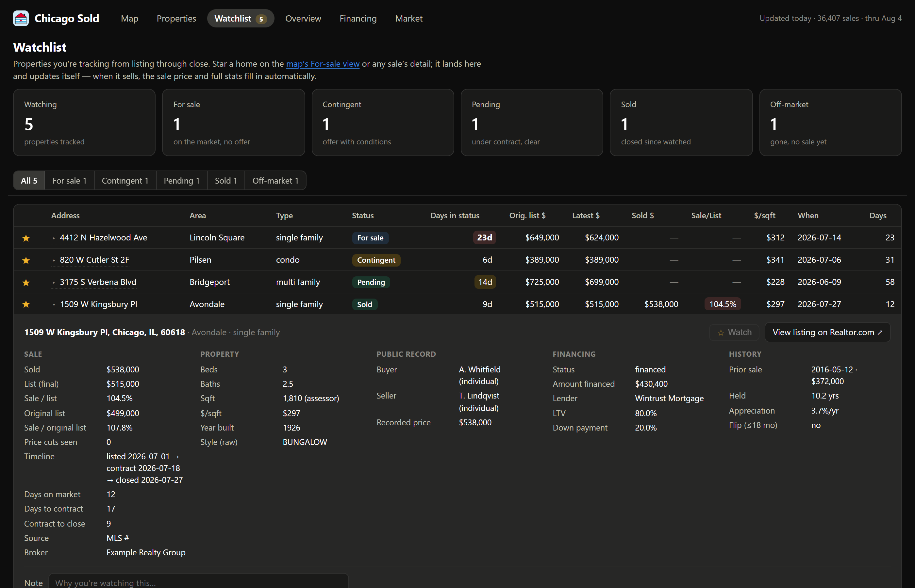Screen dimensions: 915x588
Task: Sort by the $/sqft header
Action: (765, 215)
